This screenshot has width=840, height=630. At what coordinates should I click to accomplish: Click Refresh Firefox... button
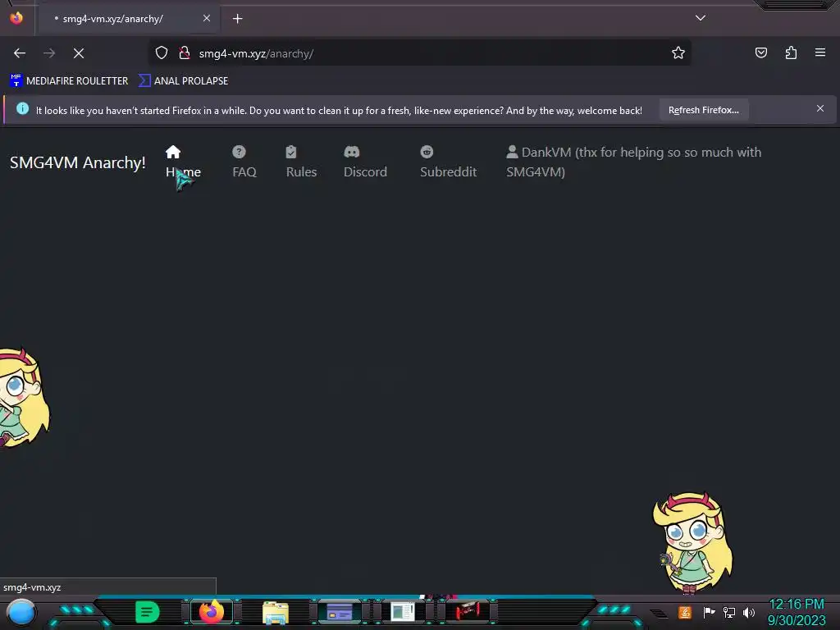(703, 110)
